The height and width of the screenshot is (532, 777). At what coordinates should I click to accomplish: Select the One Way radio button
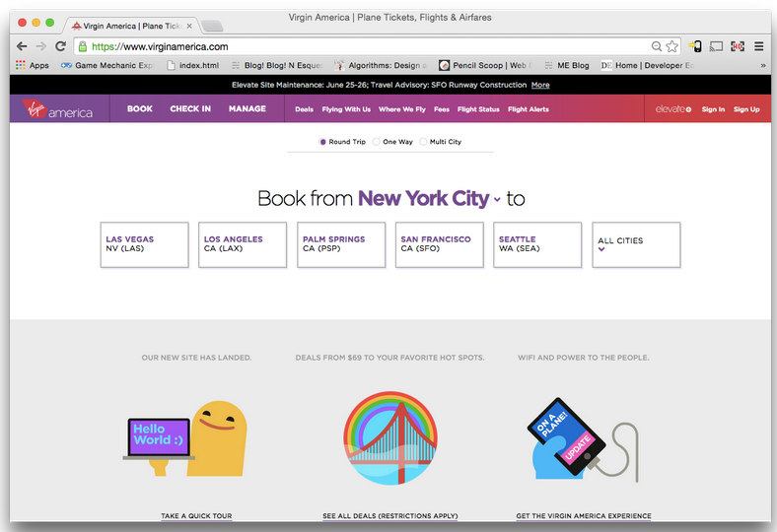coord(377,142)
